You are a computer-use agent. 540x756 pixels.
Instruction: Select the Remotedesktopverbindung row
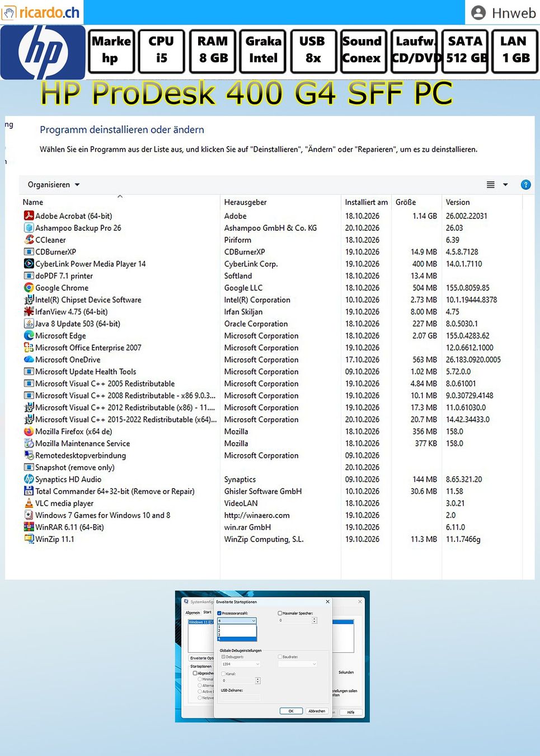(272, 455)
